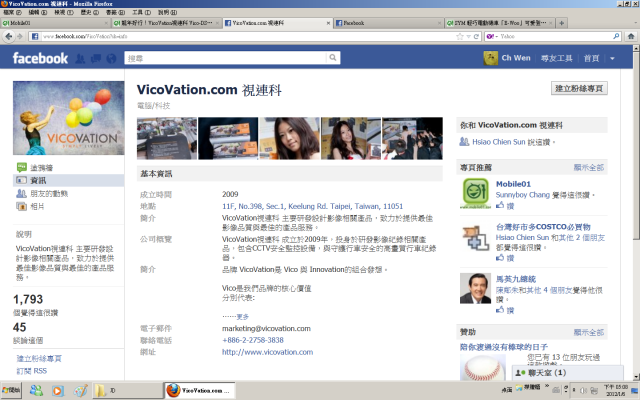Click the Hsiao Chien Sun link under 你和 VicoVation
The height and width of the screenshot is (400, 640).
tap(498, 142)
